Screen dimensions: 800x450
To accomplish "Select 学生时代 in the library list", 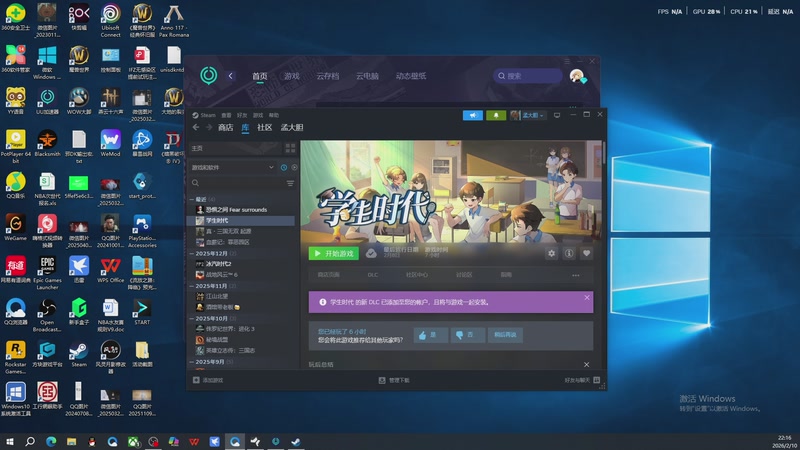I will [x=242, y=220].
